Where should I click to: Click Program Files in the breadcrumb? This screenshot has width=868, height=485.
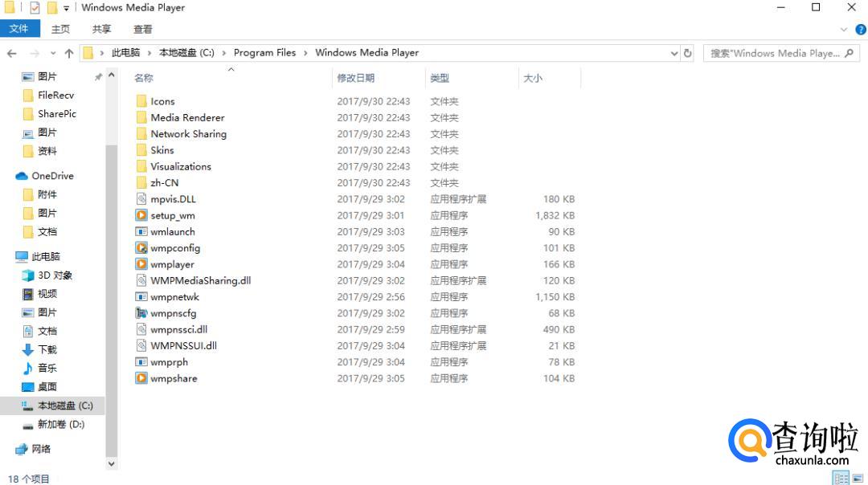tap(264, 52)
